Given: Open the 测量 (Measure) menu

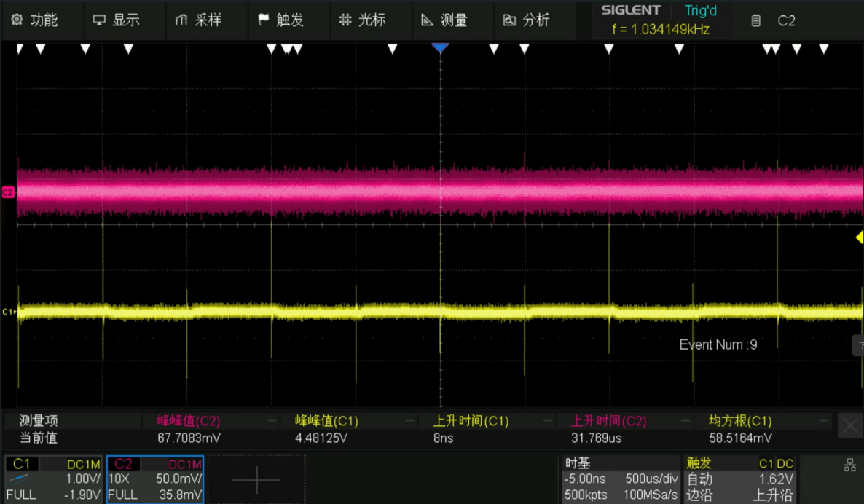Looking at the screenshot, I should click(444, 20).
